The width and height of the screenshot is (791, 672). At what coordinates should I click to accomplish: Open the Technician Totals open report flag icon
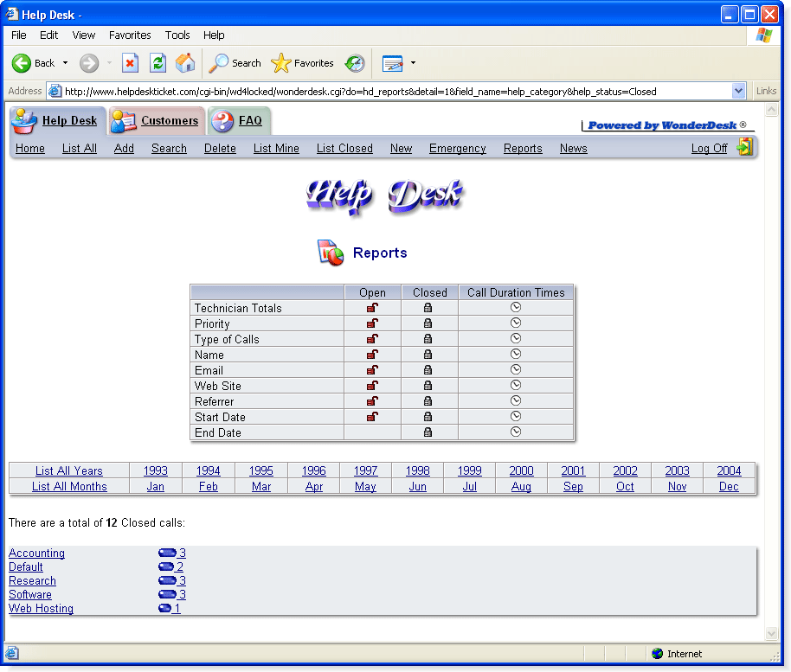tap(372, 308)
